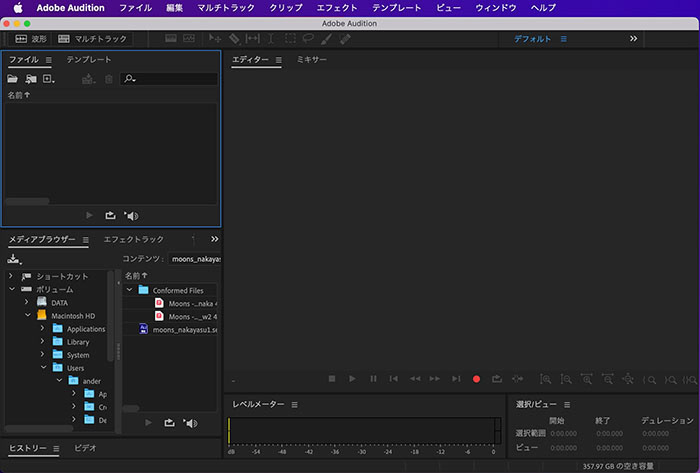Click the trash icon in Files panel
Screen dimensions: 700x473
[x=108, y=79]
